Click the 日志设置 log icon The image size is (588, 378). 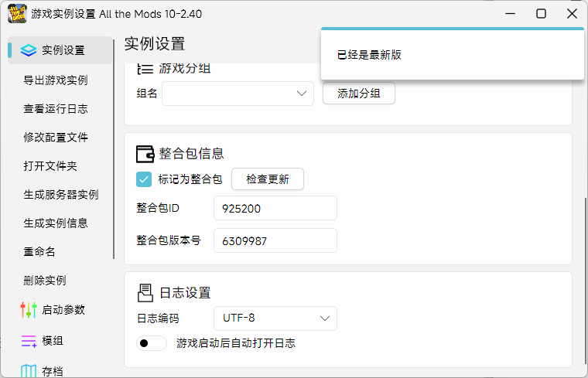pyautogui.click(x=145, y=293)
